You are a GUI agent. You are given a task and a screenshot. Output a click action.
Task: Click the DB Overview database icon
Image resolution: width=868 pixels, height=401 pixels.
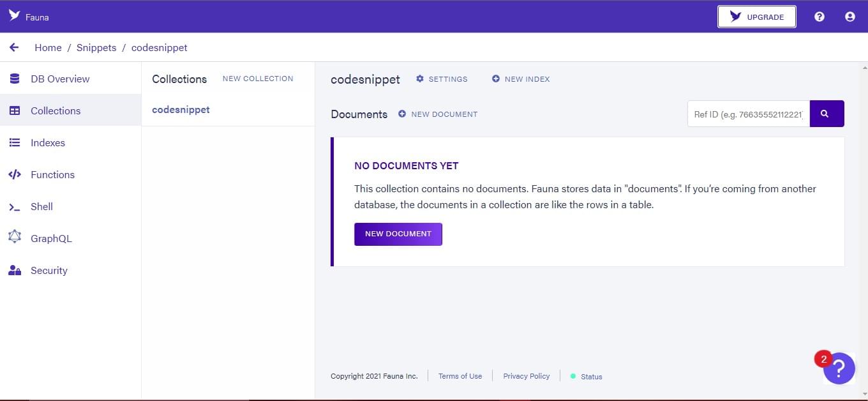point(15,79)
